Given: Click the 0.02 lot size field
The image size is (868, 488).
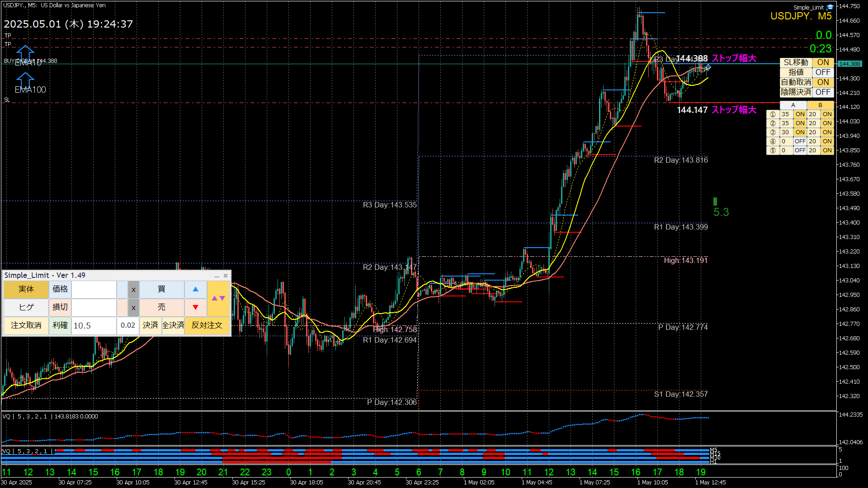Looking at the screenshot, I should coord(128,325).
